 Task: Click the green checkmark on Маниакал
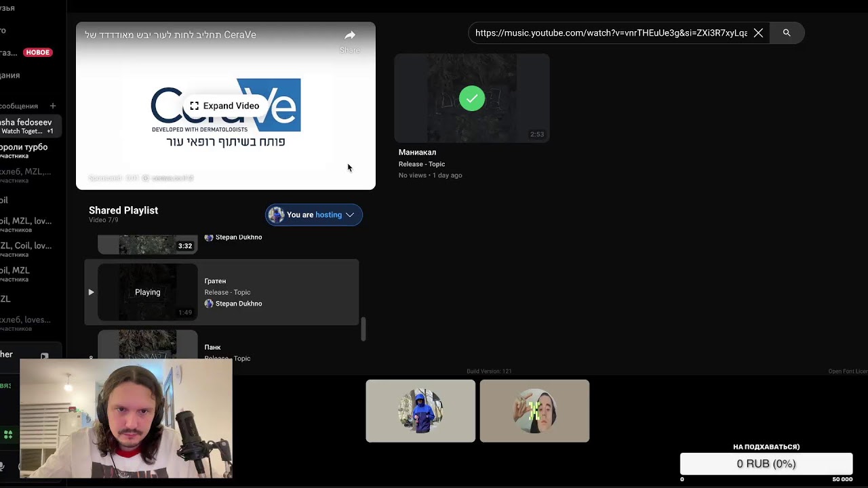pos(472,98)
